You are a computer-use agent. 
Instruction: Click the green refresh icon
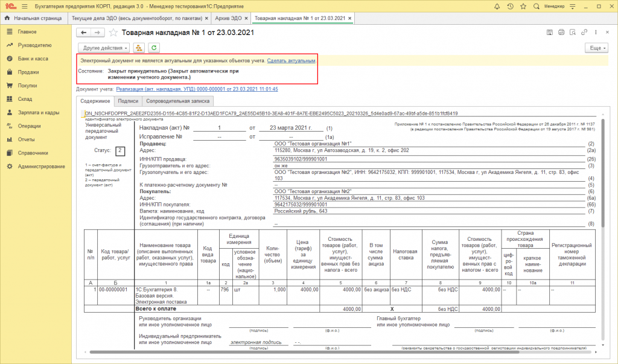[x=154, y=48]
